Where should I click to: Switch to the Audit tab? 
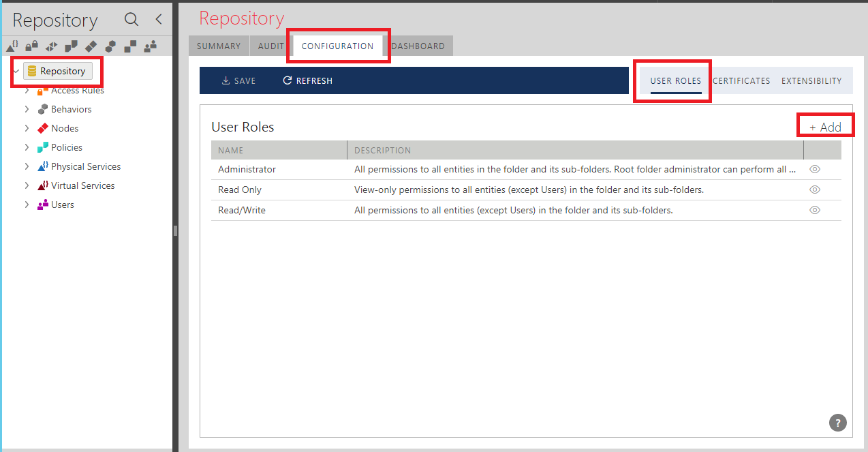271,46
